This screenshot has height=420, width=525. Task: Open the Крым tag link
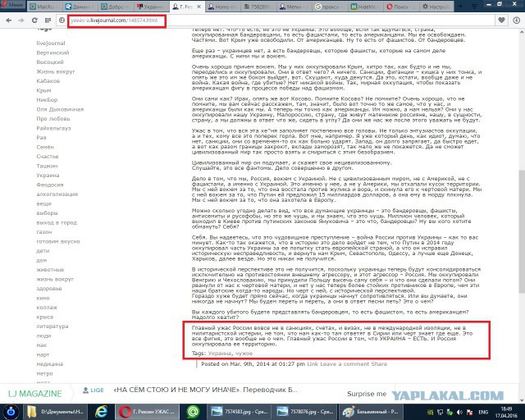[43, 90]
